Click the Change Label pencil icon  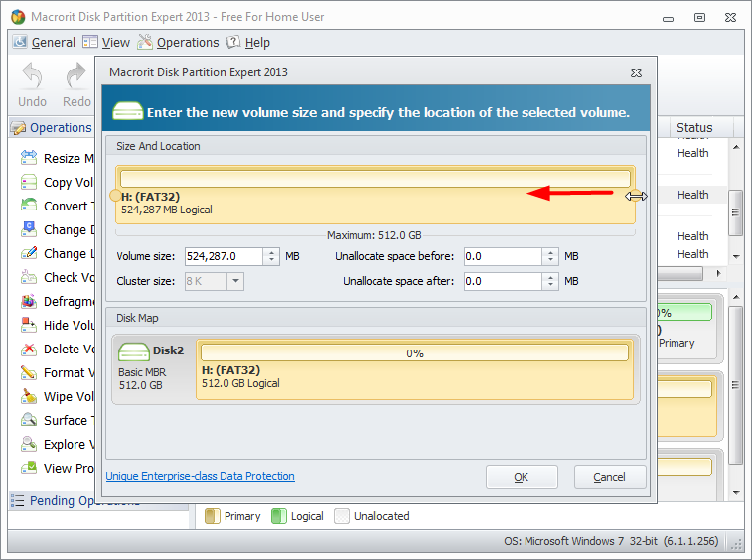[29, 253]
